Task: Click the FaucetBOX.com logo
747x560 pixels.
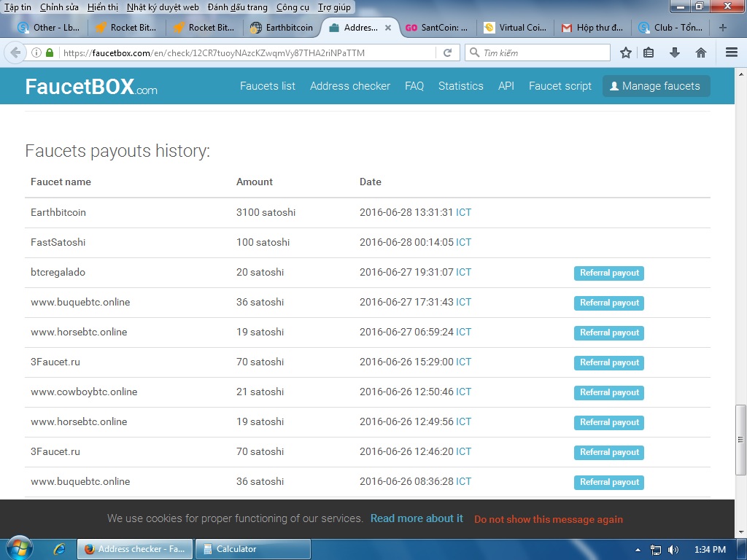Action: pyautogui.click(x=91, y=87)
